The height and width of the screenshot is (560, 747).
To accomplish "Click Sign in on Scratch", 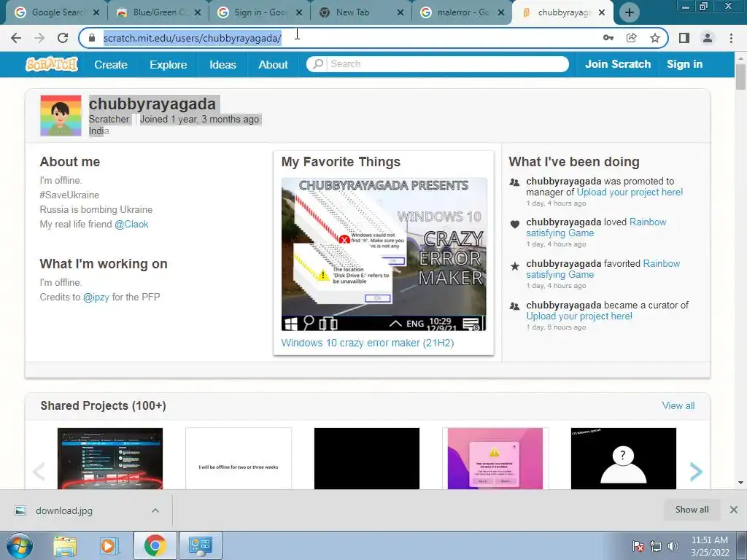I will coord(684,64).
